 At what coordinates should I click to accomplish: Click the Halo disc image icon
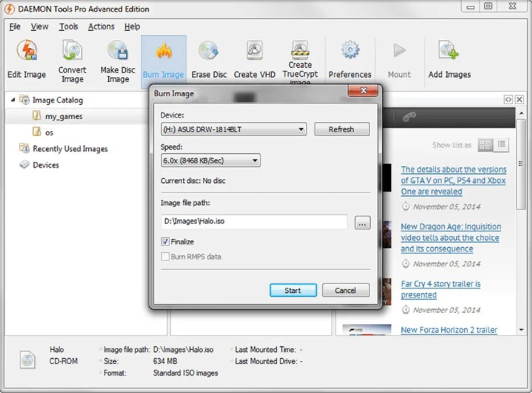tap(27, 360)
